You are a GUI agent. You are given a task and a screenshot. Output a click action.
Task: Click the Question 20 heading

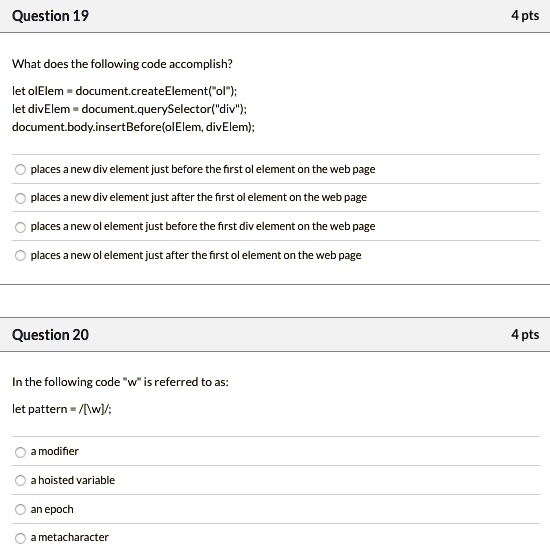click(x=50, y=335)
